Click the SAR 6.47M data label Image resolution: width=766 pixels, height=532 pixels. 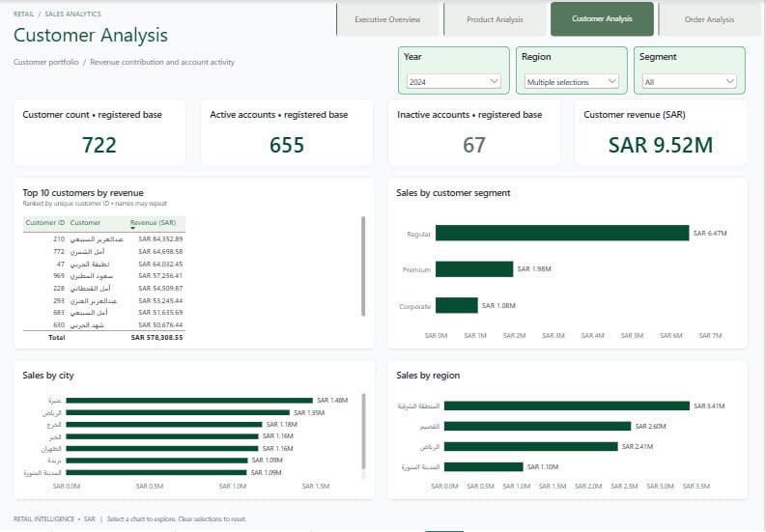click(x=710, y=233)
